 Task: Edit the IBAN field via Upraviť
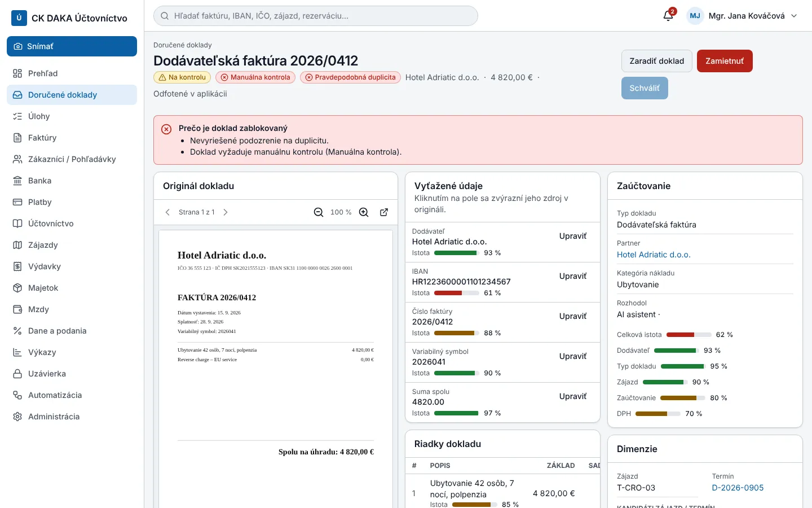pyautogui.click(x=573, y=276)
